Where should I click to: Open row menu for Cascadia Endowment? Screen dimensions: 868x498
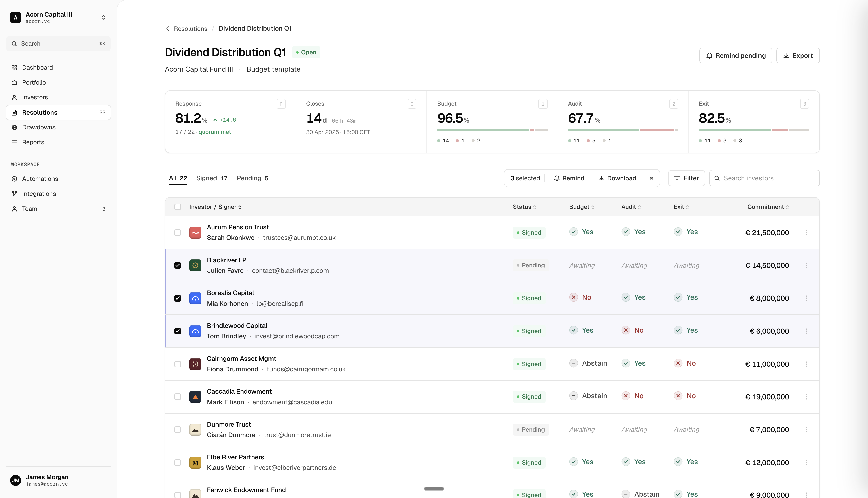pyautogui.click(x=806, y=397)
